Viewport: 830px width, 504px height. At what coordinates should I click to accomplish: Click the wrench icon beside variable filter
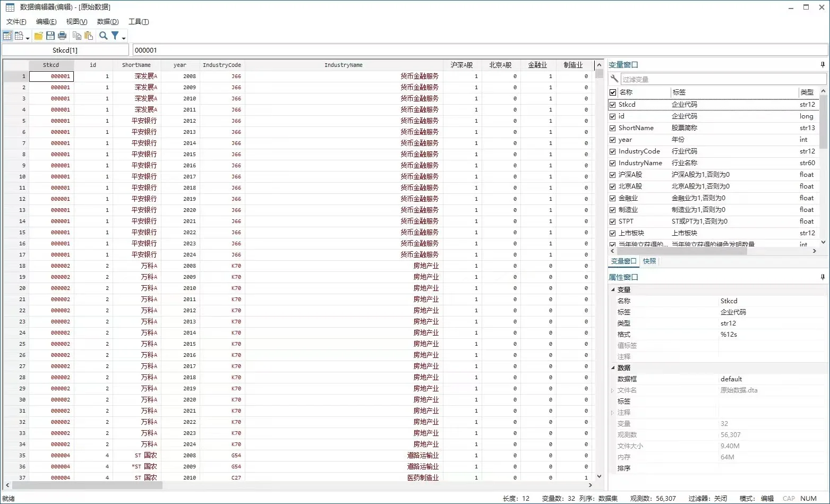pos(614,79)
